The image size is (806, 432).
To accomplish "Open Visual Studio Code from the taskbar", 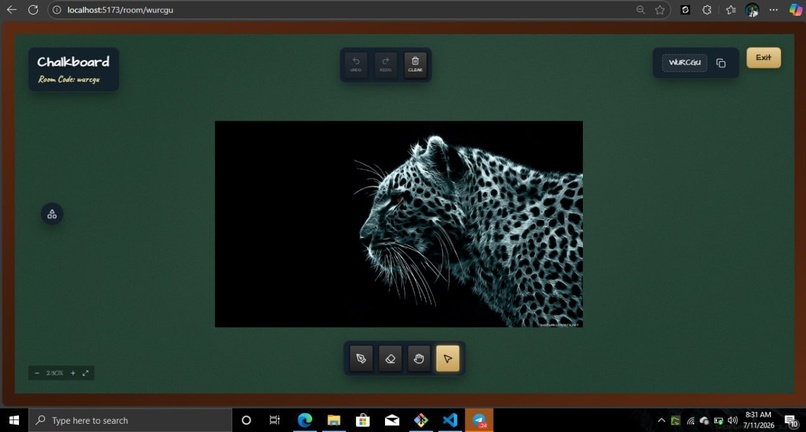I will [x=450, y=420].
